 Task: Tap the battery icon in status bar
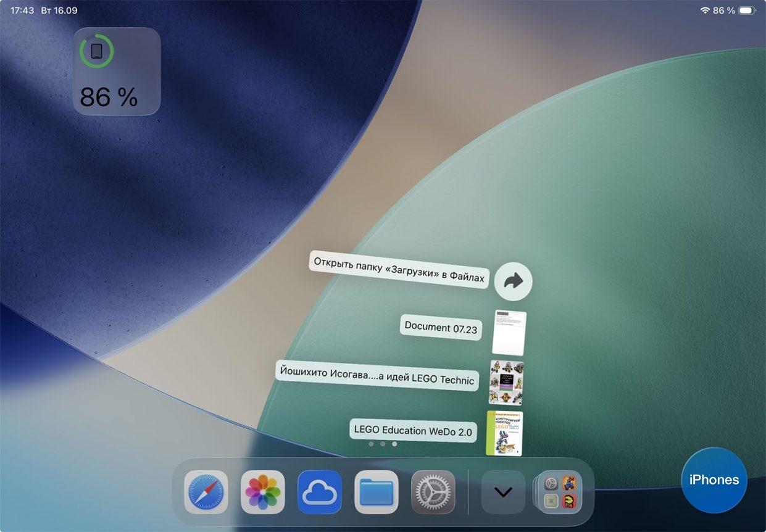747,10
